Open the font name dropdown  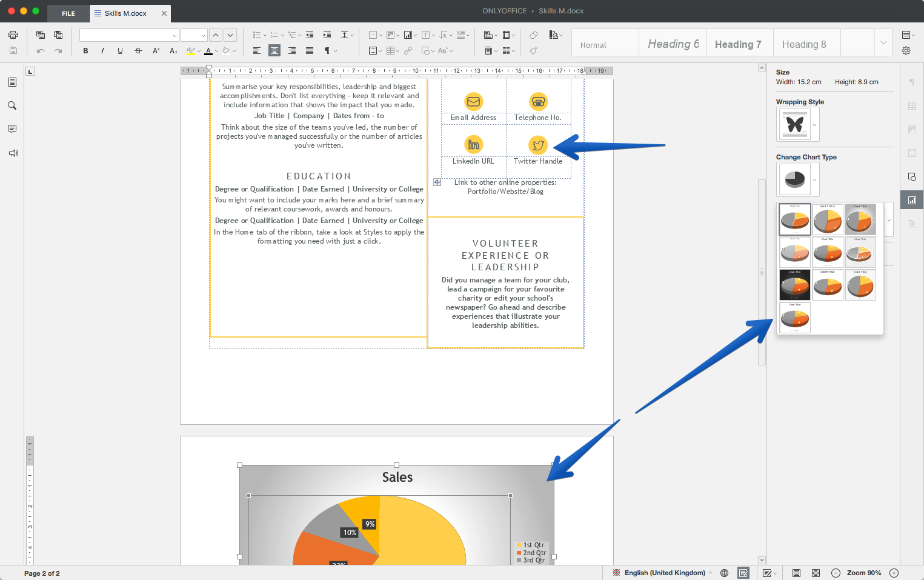coord(174,36)
